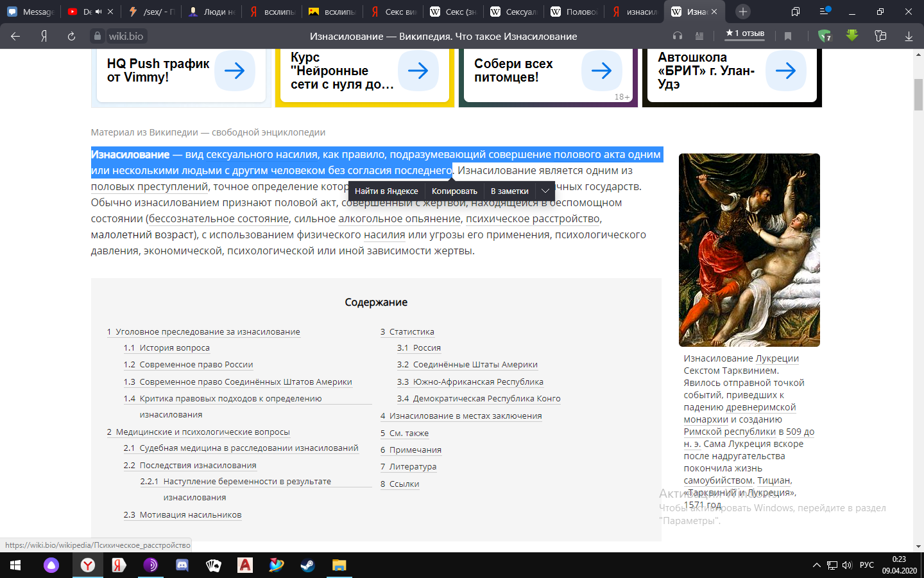Screen dimensions: 924x578
Task: Open the '1 отзыв' site reviews button
Action: (x=745, y=33)
